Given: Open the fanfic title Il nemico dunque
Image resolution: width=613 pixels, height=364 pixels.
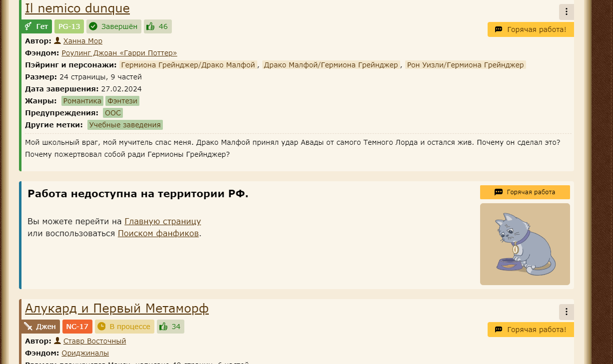Looking at the screenshot, I should point(77,8).
